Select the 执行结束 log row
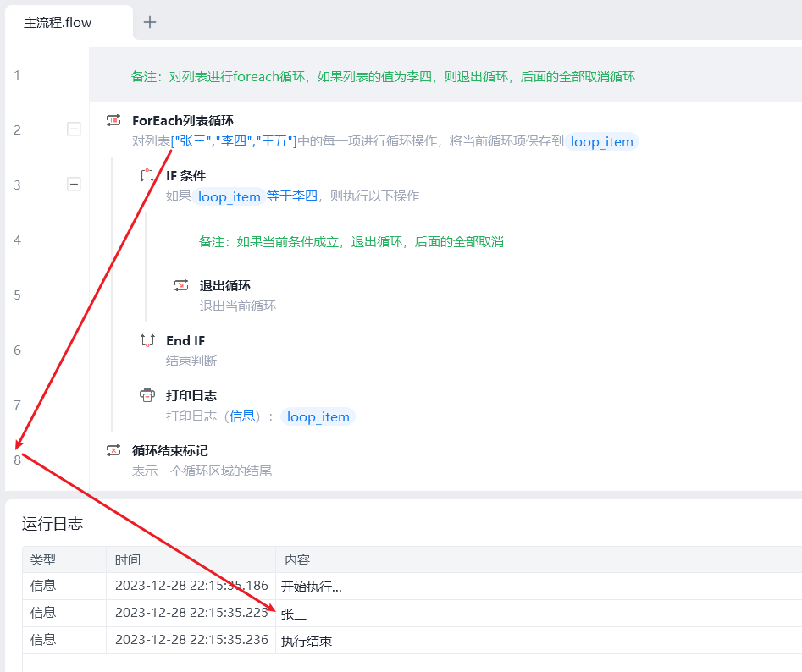 412,641
